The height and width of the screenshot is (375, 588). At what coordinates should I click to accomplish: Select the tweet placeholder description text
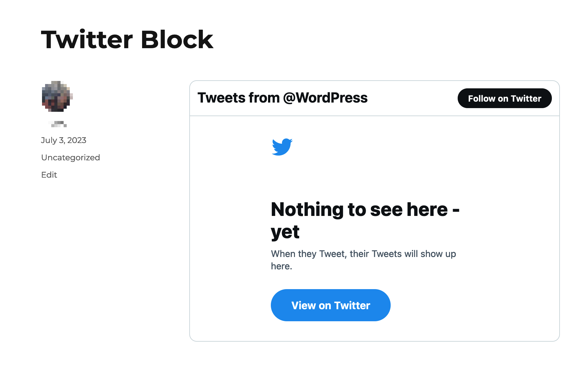(363, 259)
